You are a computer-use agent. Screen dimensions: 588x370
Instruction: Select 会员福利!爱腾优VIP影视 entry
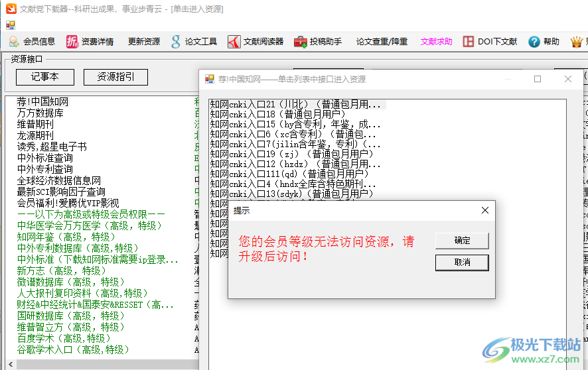point(68,203)
